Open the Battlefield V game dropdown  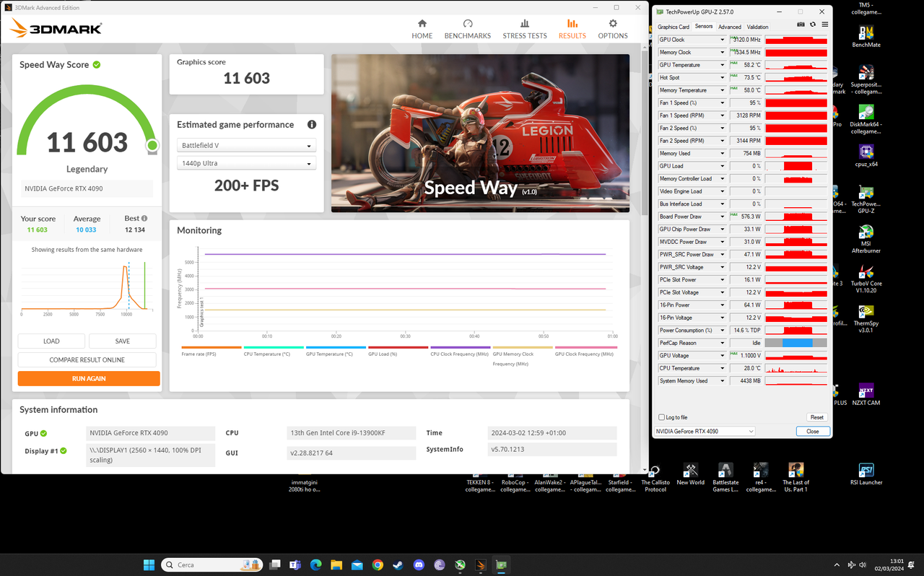pos(246,145)
